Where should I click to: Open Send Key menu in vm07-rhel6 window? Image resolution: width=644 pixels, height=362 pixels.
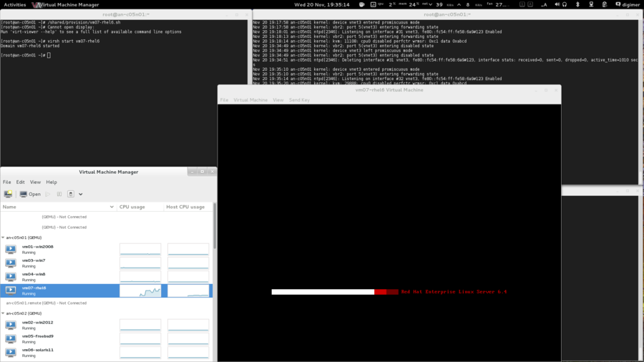pos(299,99)
